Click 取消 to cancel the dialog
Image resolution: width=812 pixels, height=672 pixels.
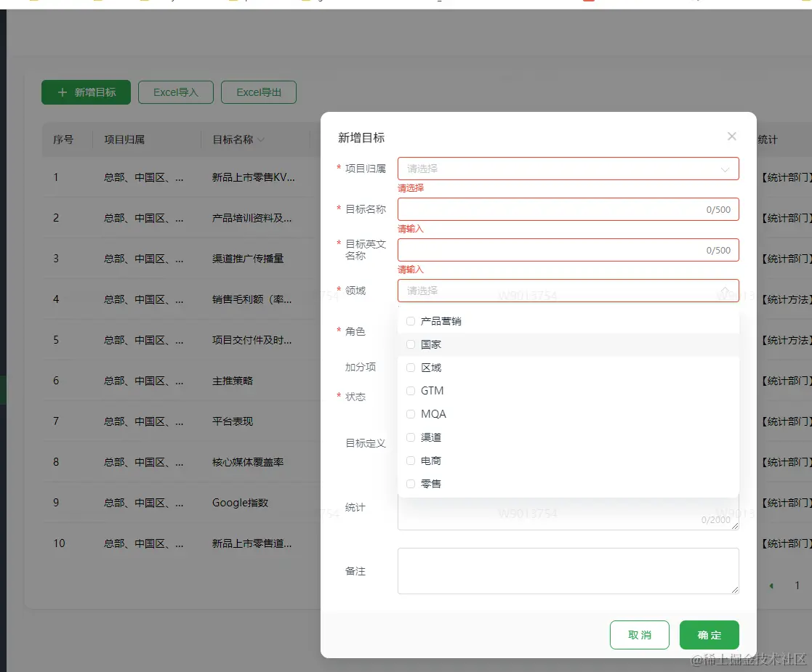[640, 635]
